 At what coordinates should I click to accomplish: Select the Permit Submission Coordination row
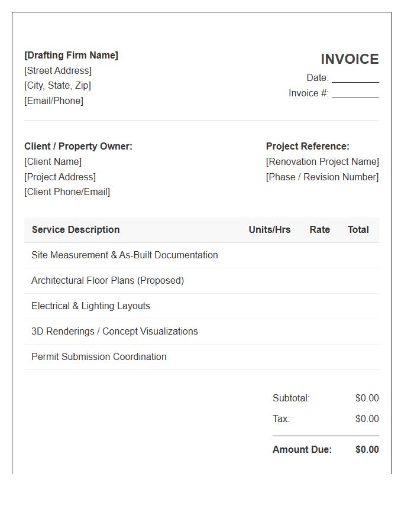click(202, 357)
